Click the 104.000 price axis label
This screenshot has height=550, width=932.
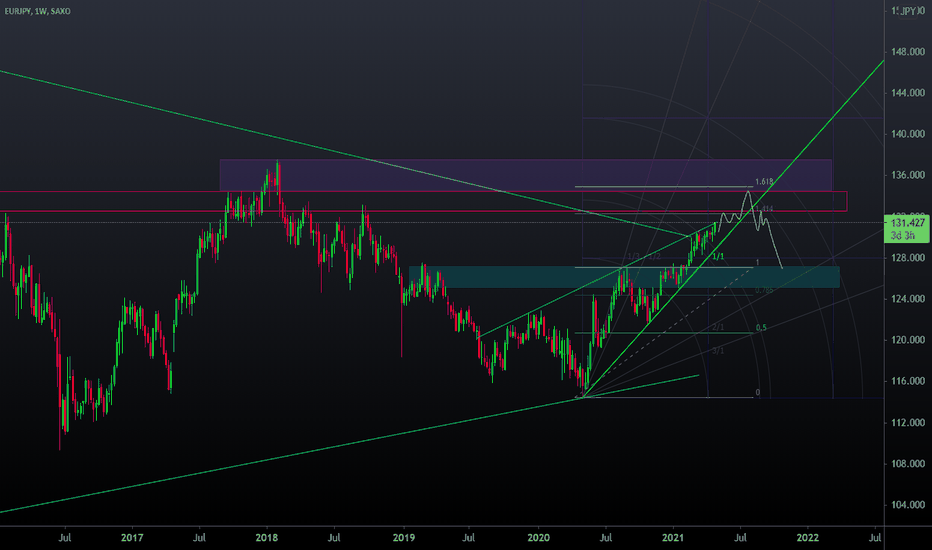(908, 504)
